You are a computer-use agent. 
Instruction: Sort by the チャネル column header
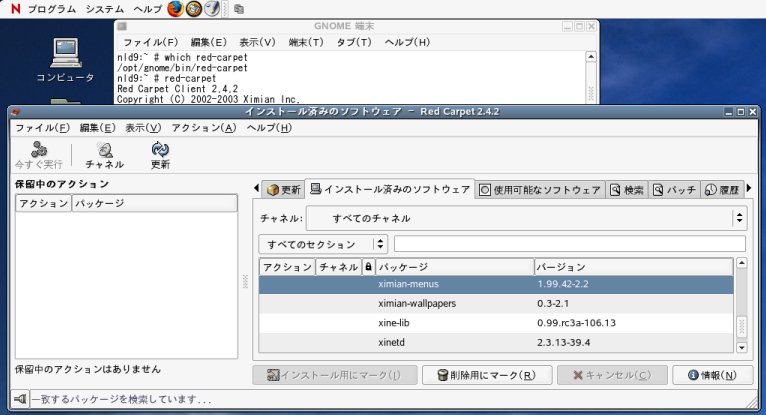[x=339, y=267]
